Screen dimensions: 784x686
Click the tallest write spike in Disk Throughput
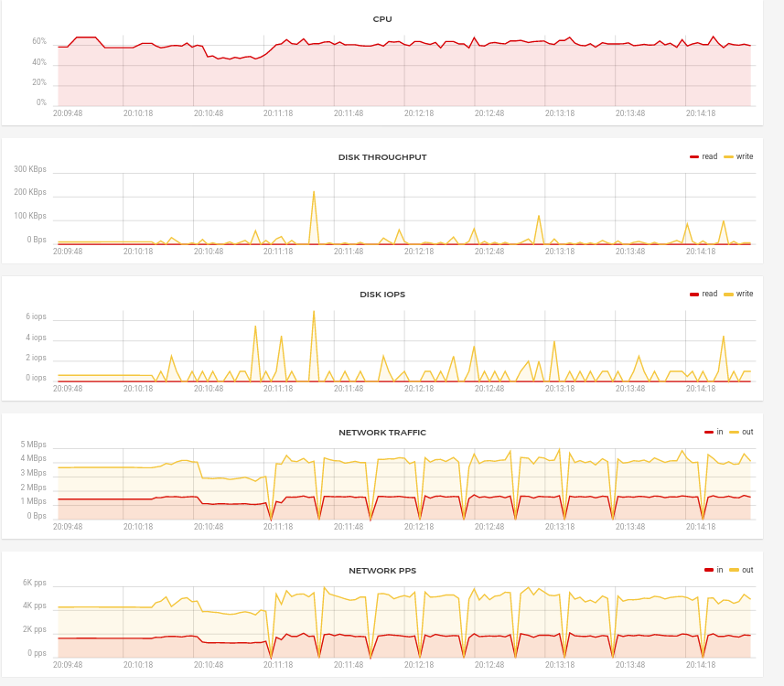tap(314, 192)
